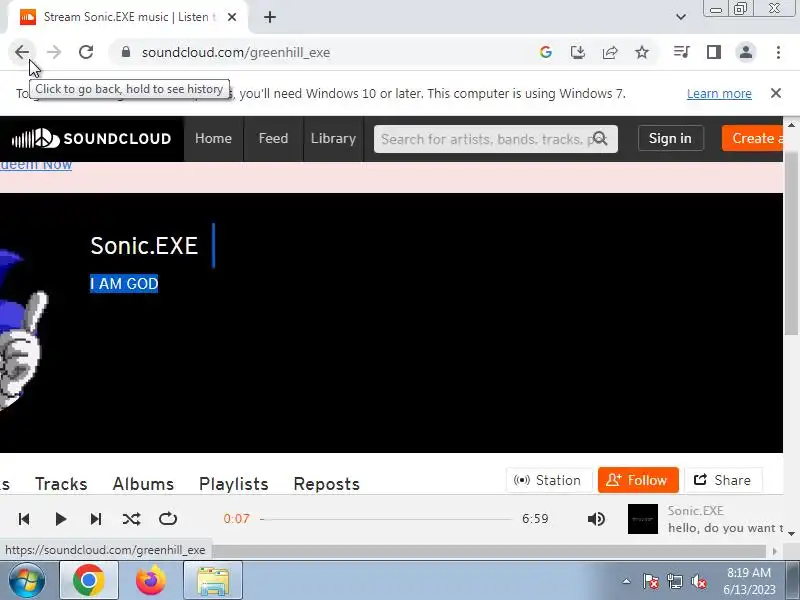
Task: Start the artist Station
Action: 549,480
